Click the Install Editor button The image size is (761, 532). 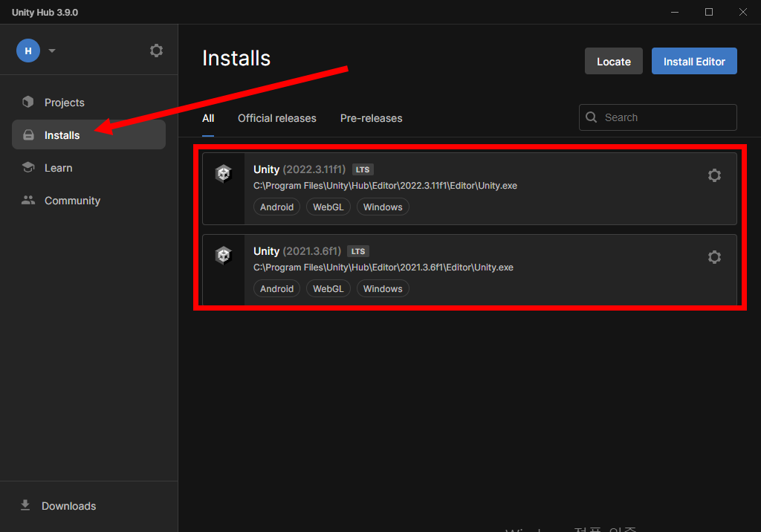[x=694, y=61]
